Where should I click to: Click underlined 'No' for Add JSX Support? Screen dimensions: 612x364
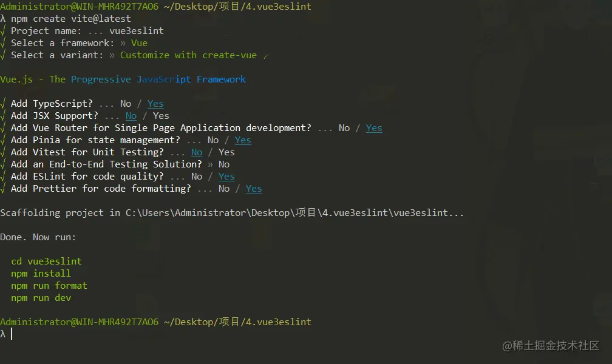click(x=131, y=116)
